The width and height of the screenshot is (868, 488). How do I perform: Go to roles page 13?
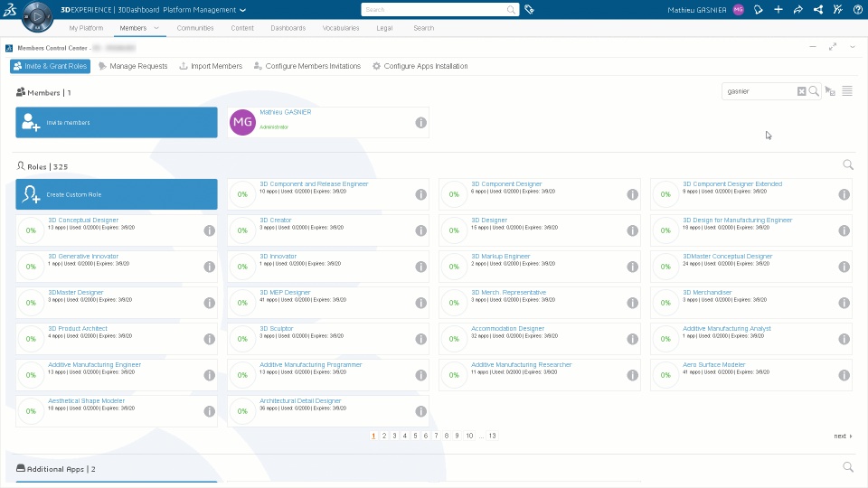[x=492, y=436]
